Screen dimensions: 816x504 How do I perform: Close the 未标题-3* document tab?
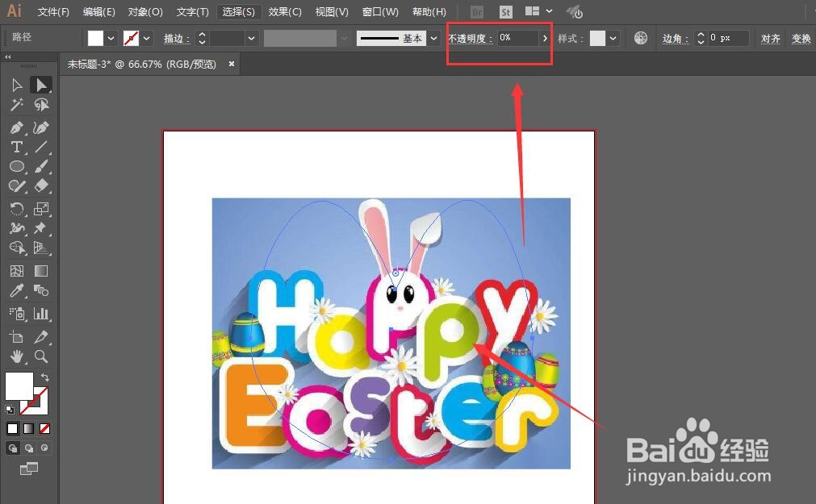[231, 64]
